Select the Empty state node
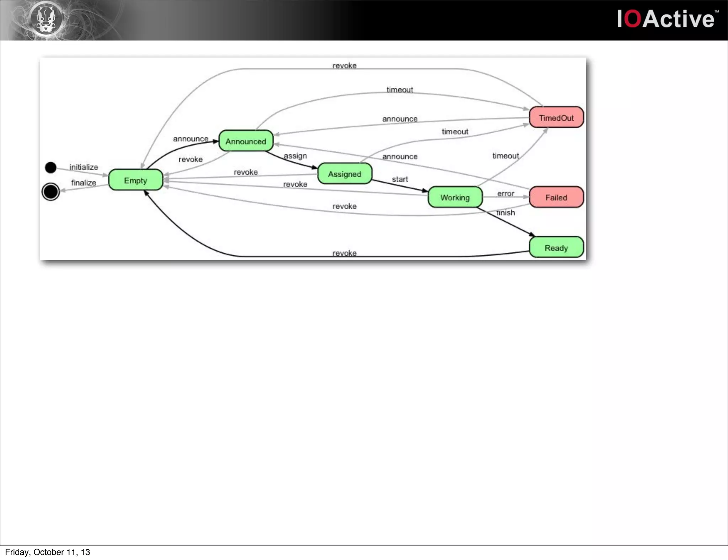This screenshot has width=728, height=560. click(x=135, y=180)
